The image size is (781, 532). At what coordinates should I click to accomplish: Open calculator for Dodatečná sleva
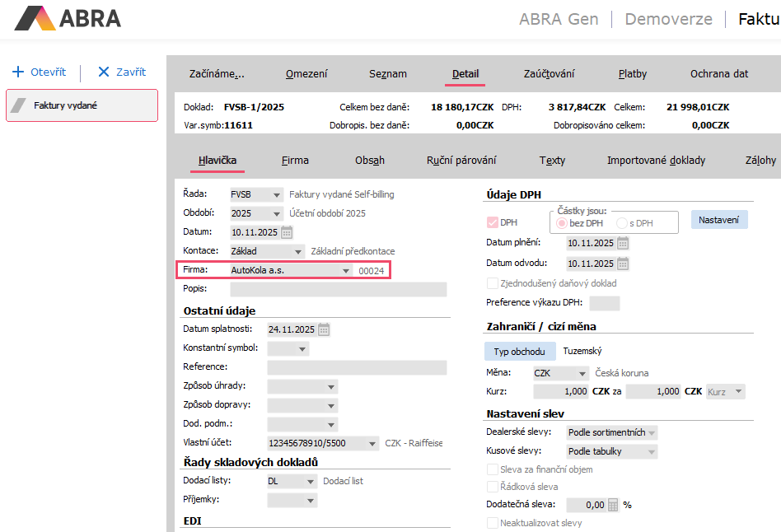click(x=612, y=505)
